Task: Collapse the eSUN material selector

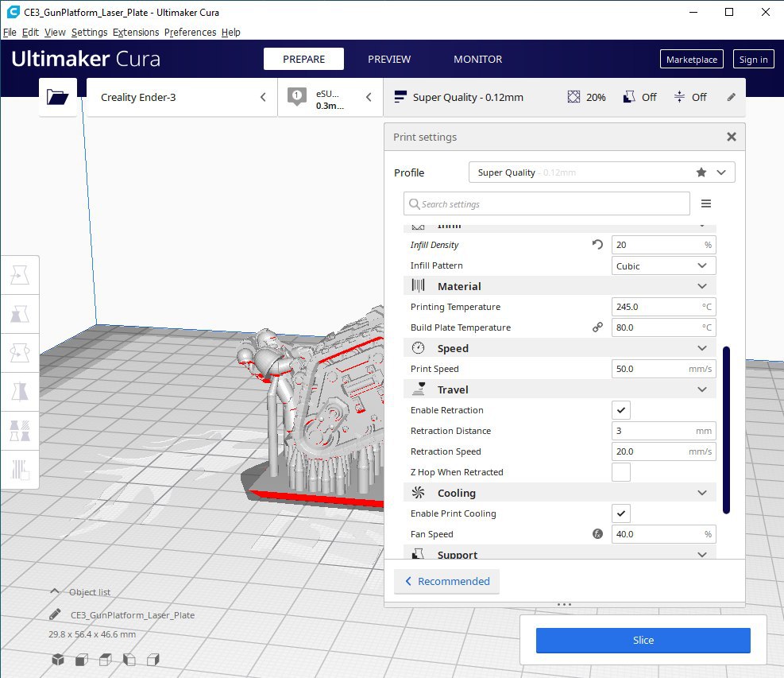Action: (330, 97)
